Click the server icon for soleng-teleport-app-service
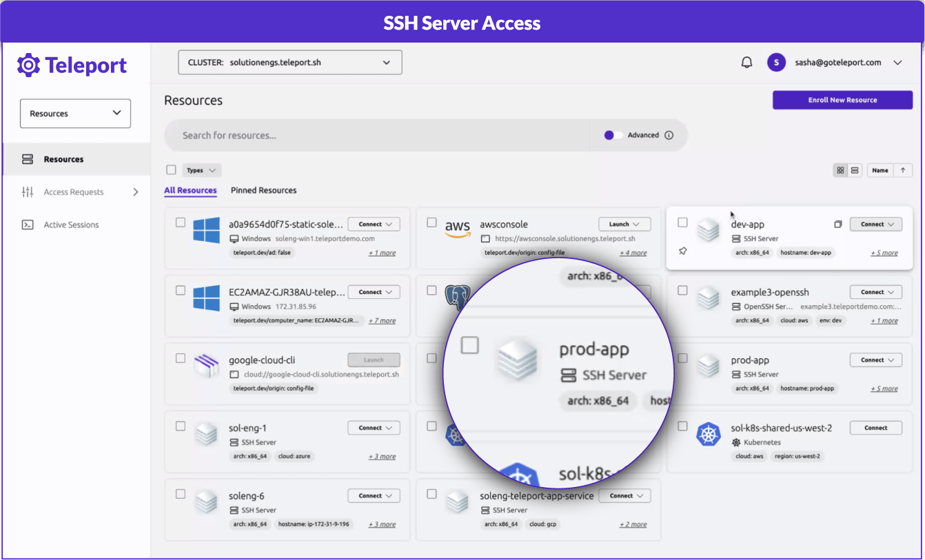 (x=457, y=501)
